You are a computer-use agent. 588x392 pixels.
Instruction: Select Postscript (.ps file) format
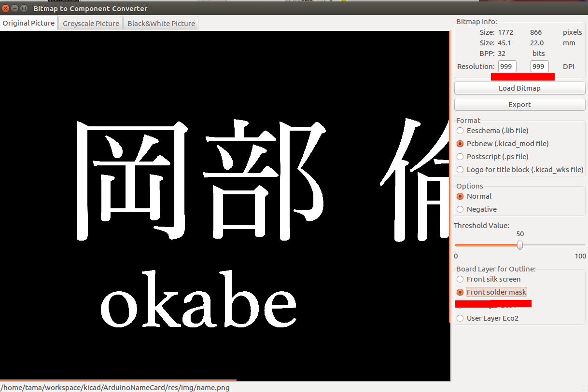pos(460,156)
